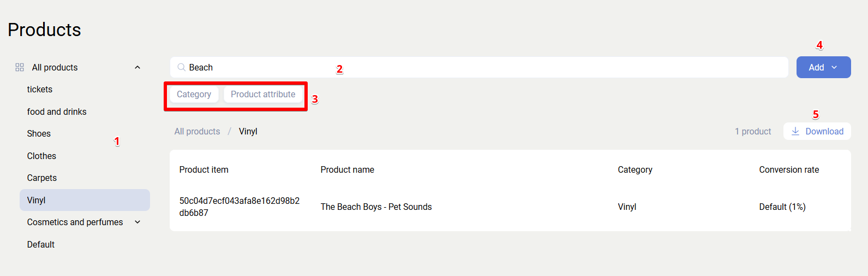This screenshot has height=276, width=868.
Task: Open The Beach Boys - Pet Sounds row
Action: click(x=376, y=207)
